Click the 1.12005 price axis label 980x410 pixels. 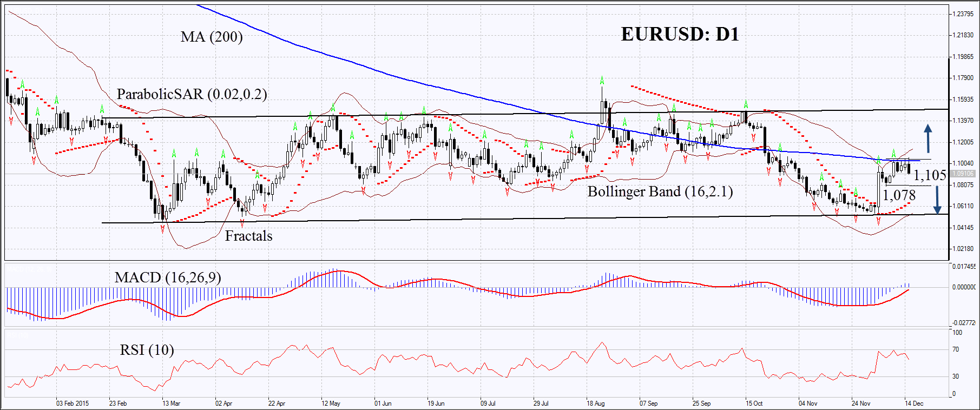point(963,142)
